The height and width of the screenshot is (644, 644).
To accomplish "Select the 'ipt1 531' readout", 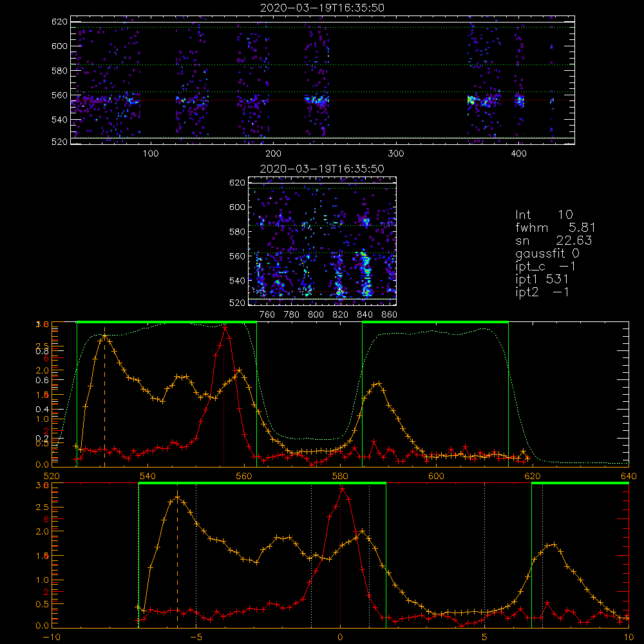I will 542,279.
